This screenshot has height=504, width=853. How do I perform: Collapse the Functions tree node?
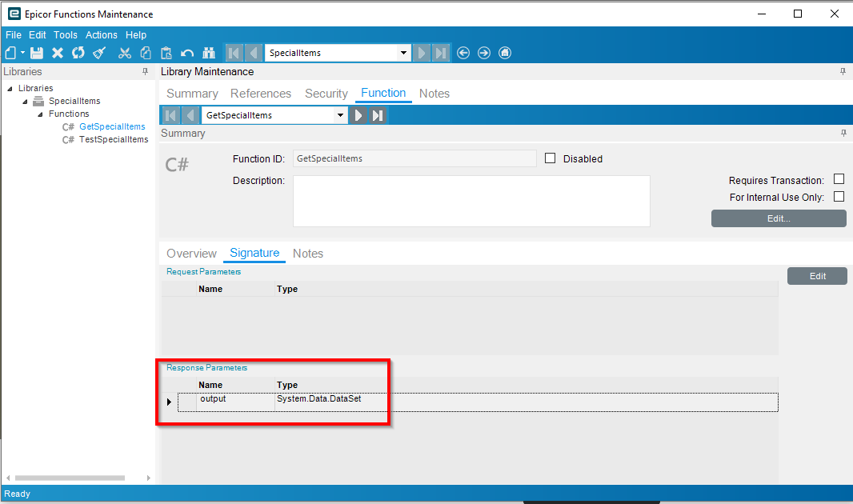(x=40, y=114)
